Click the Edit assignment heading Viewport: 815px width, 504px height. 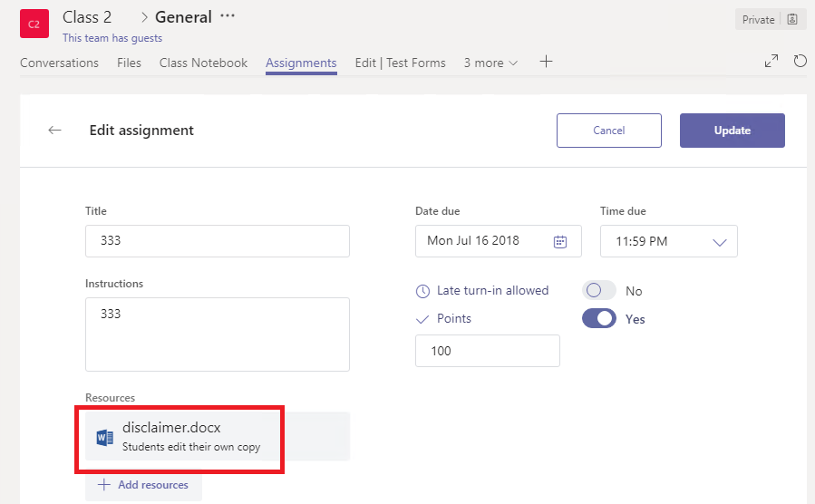pyautogui.click(x=141, y=130)
